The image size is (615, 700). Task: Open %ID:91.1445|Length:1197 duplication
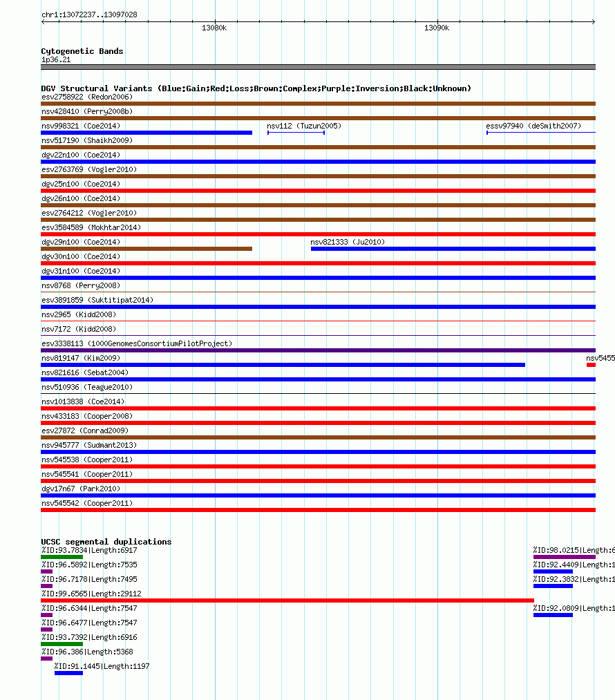coord(102,667)
